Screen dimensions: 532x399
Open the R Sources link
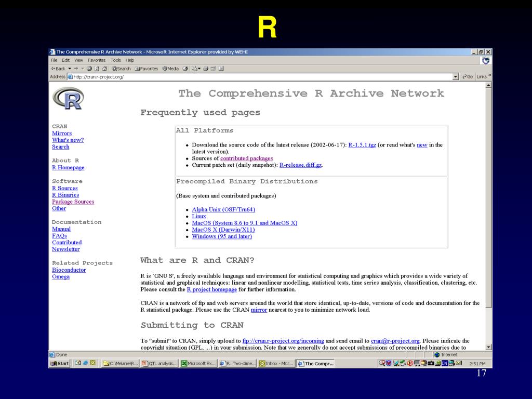(65, 188)
